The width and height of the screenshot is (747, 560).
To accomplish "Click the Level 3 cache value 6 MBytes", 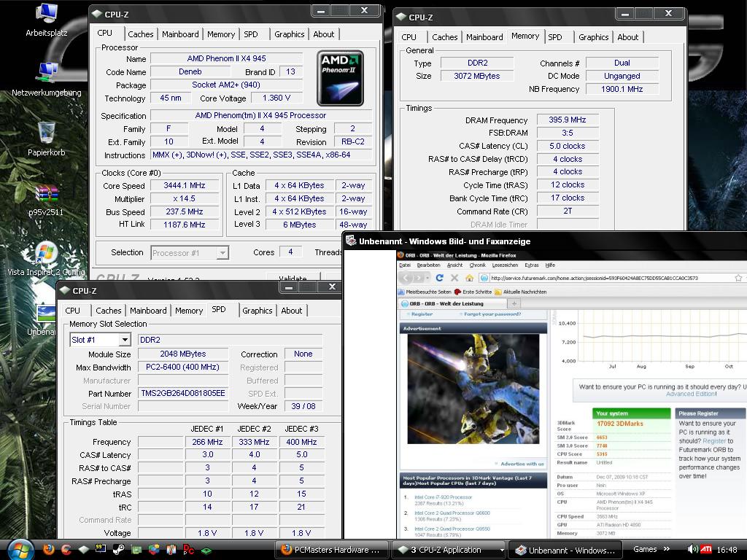I will tap(299, 225).
